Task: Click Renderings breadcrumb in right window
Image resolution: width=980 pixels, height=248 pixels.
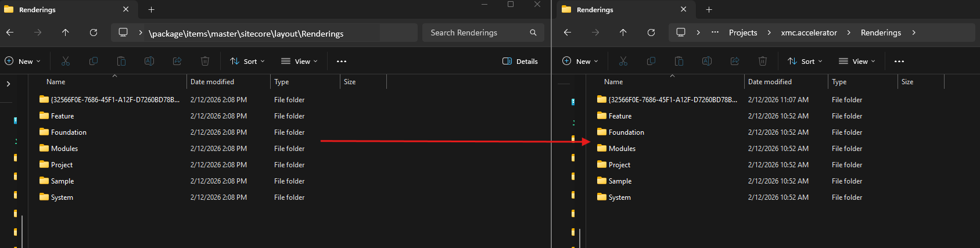Action: point(881,33)
